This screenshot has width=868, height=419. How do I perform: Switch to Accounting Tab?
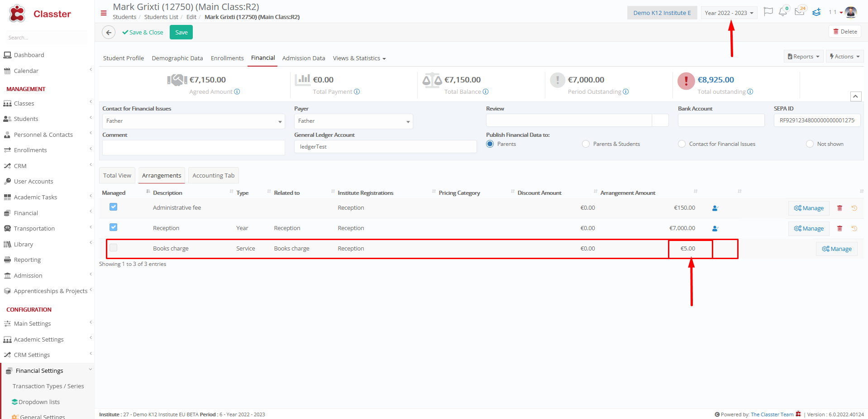coord(214,175)
